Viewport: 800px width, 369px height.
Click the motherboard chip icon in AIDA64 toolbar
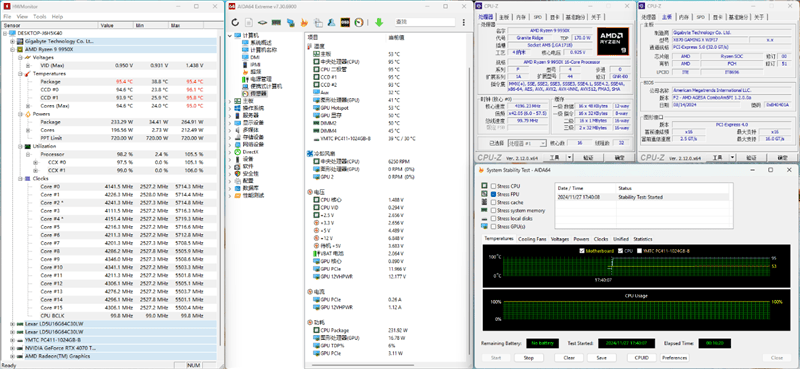point(263,22)
